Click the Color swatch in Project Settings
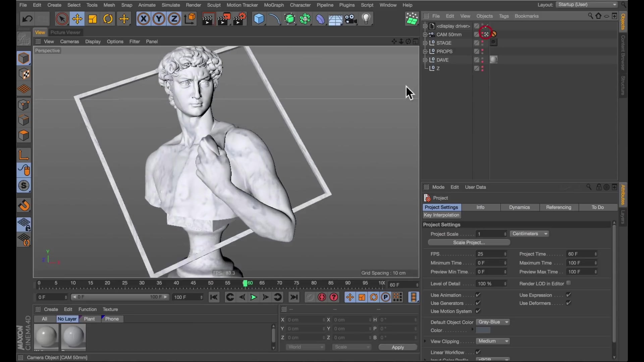The width and height of the screenshot is (644, 362). [483, 330]
